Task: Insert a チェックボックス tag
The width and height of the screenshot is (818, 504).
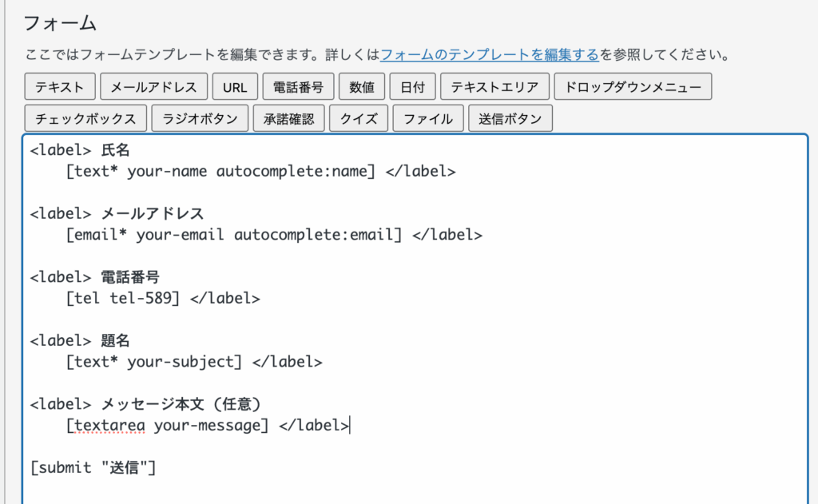Action: (85, 119)
